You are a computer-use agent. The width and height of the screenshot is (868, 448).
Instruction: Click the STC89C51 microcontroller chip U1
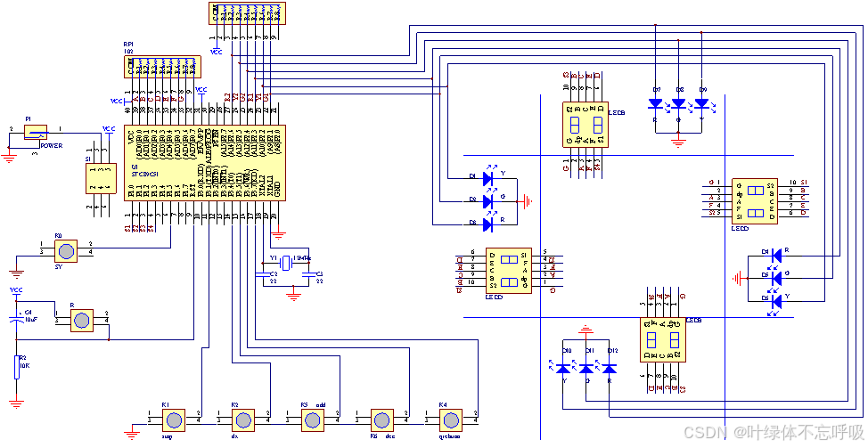click(204, 163)
